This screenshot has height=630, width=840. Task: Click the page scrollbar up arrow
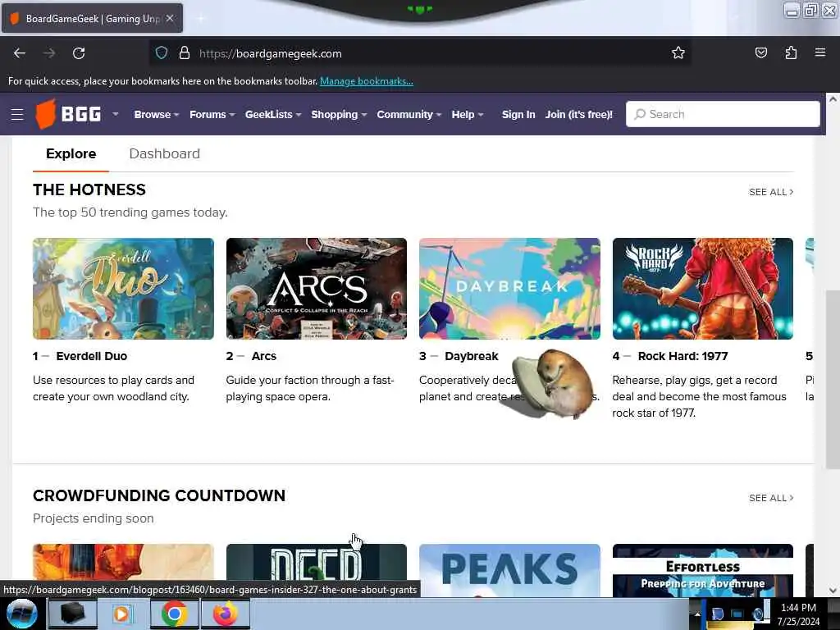click(x=833, y=99)
